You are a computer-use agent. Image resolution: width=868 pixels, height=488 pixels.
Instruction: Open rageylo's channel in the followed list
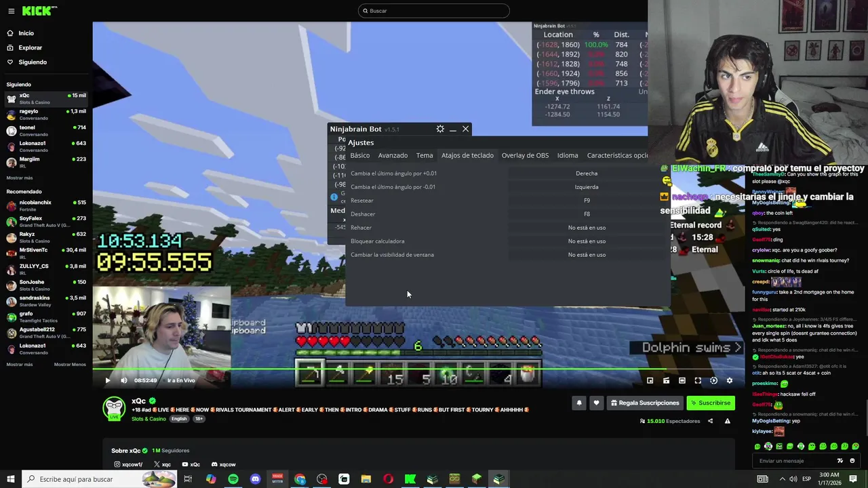point(46,114)
